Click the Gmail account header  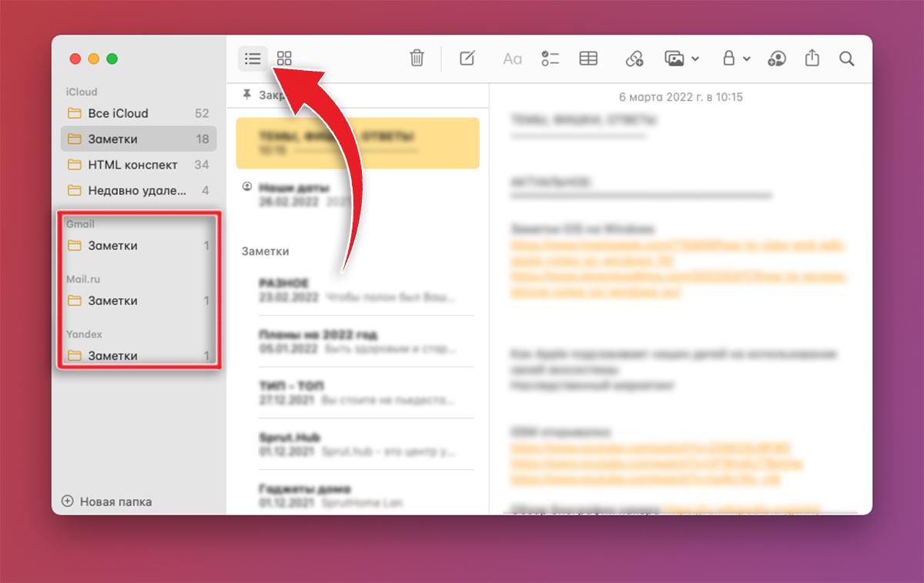81,224
